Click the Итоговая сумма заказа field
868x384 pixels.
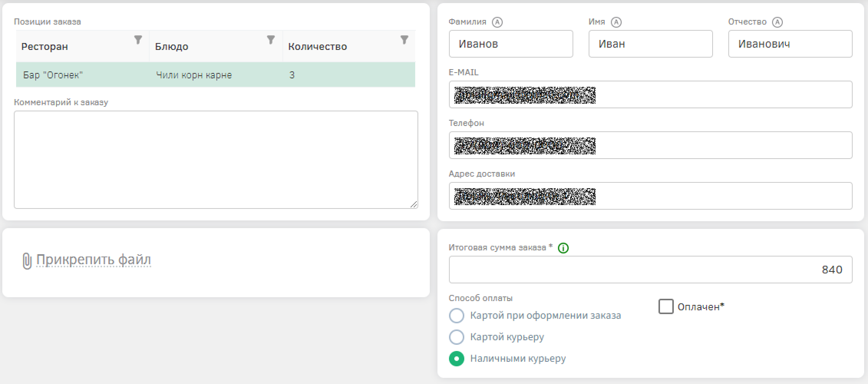pos(650,270)
